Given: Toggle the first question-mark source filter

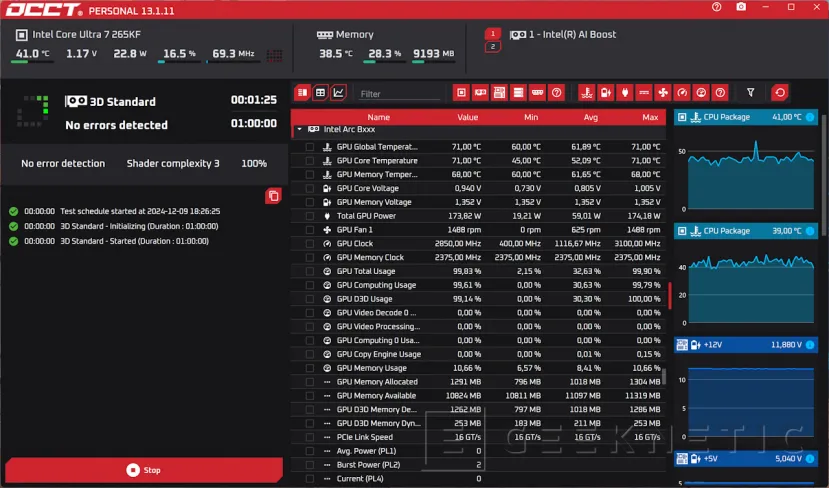Looking at the screenshot, I should click(x=556, y=93).
